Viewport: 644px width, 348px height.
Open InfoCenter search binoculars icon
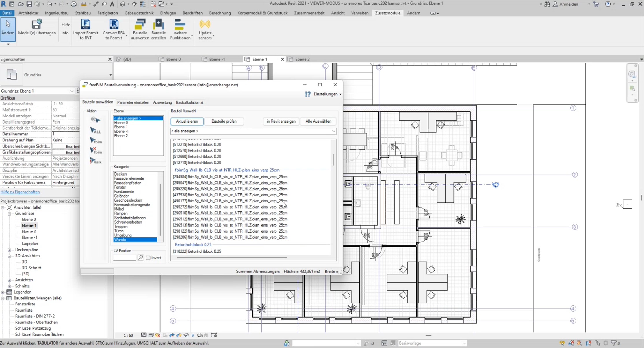547,4
